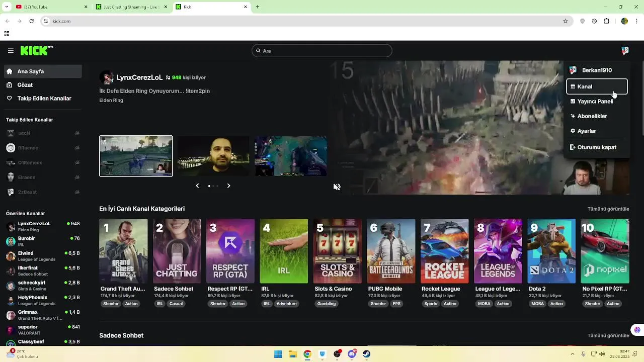The height and width of the screenshot is (362, 644).
Task: Click the Kick logo
Action: point(37,50)
